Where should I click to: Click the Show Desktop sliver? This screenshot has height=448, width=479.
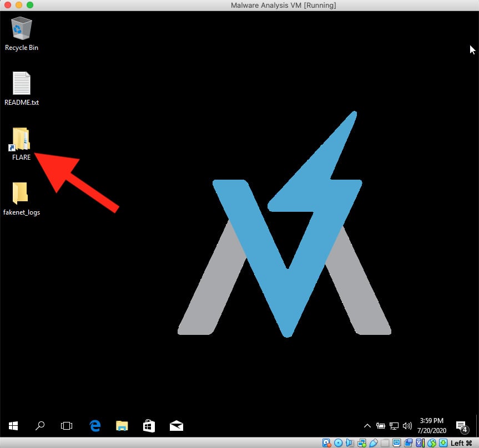pos(477,426)
